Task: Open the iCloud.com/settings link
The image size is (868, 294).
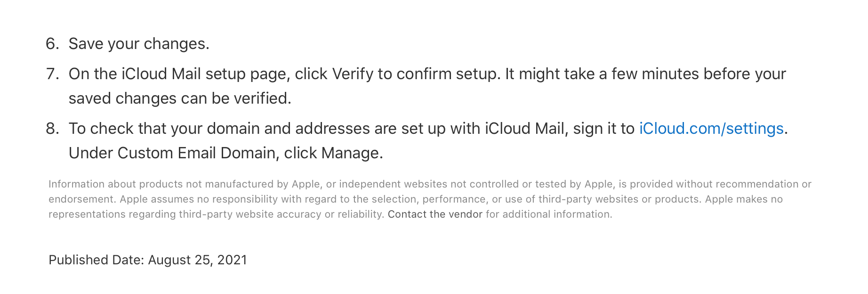Action: click(711, 129)
